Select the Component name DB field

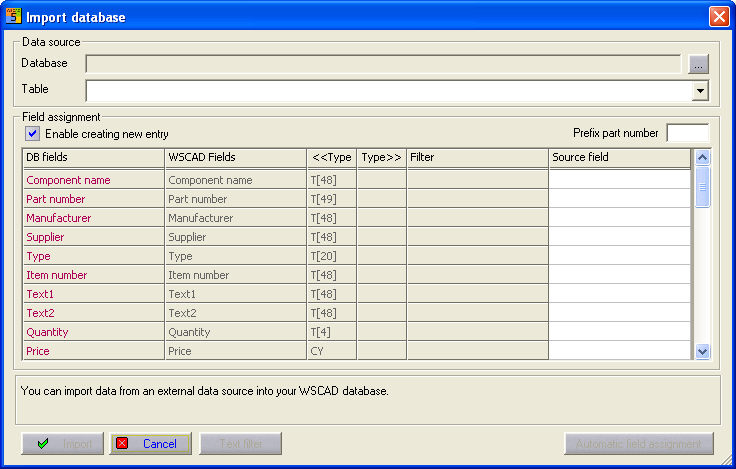coord(93,180)
